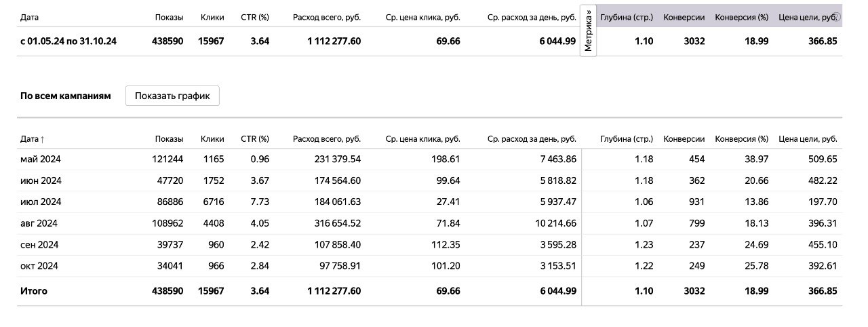Sort monthly table by Показы column header
The height and width of the screenshot is (327, 868).
[x=169, y=139]
